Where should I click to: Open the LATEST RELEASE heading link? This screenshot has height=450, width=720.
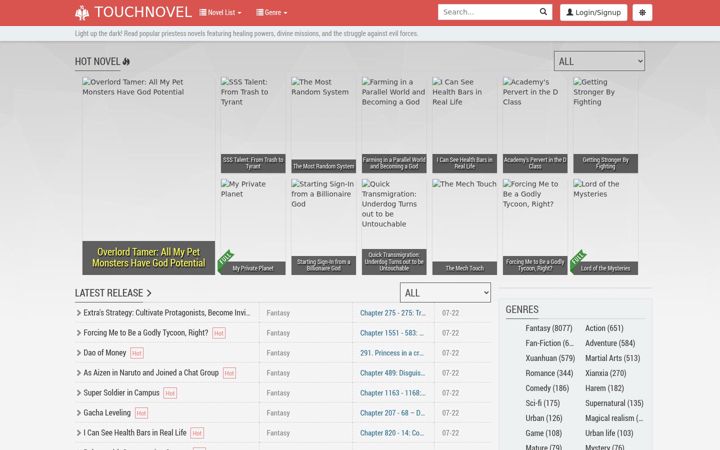click(x=113, y=293)
